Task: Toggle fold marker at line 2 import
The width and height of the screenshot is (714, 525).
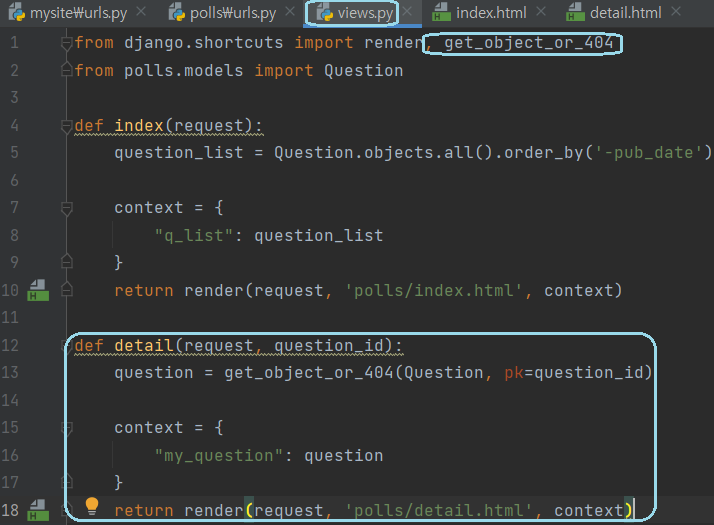Action: 66,70
